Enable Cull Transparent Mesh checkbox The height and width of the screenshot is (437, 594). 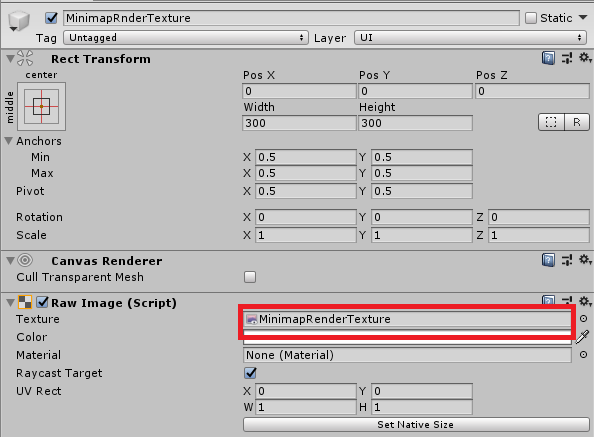click(x=250, y=277)
